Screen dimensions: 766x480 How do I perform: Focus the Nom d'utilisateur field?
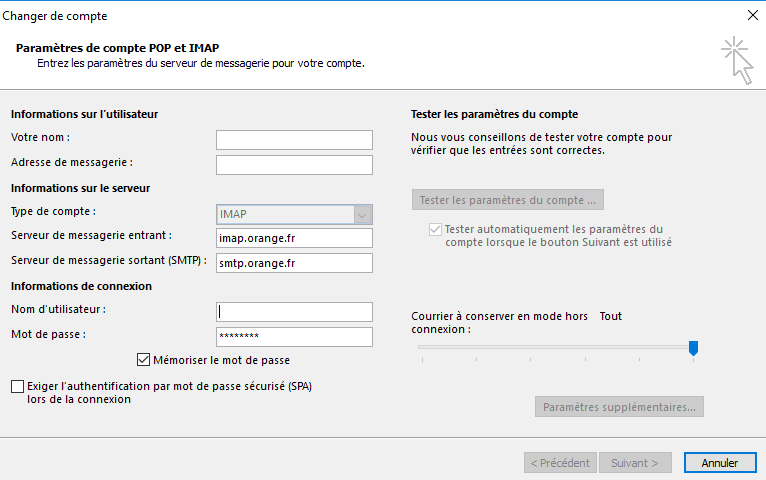(x=294, y=312)
